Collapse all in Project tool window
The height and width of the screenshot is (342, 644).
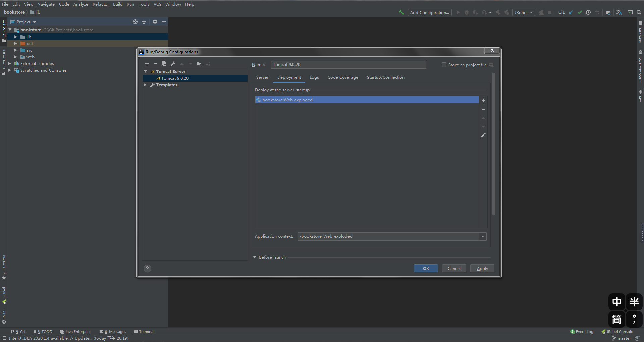point(144,22)
